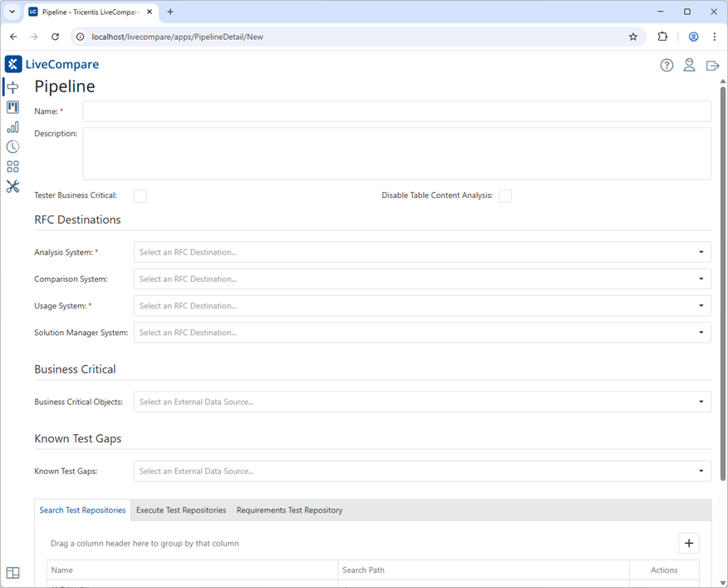Open the Chrome profile avatar icon

coord(694,37)
